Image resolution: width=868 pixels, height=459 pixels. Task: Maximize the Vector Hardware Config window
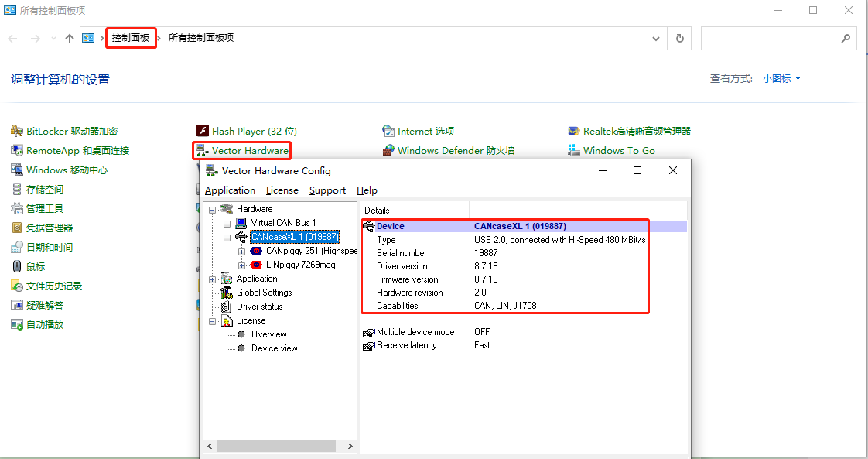637,170
